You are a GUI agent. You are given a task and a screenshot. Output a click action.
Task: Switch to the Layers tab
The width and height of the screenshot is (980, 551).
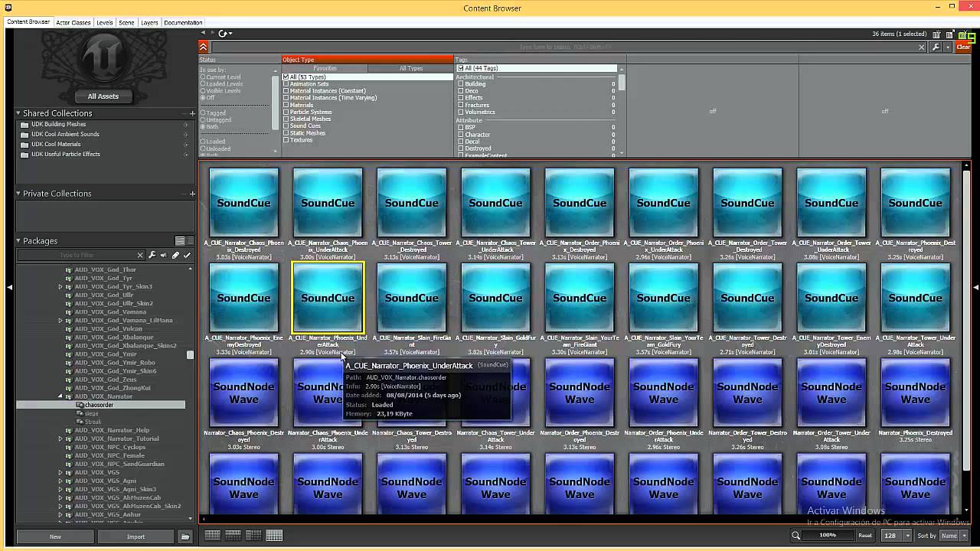(149, 22)
